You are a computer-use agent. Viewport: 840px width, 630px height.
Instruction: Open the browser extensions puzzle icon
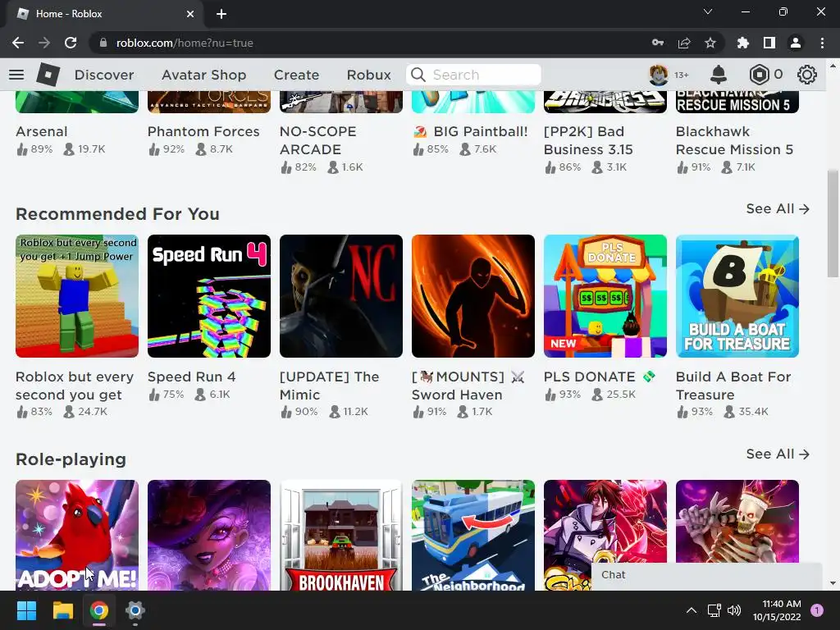(743, 43)
